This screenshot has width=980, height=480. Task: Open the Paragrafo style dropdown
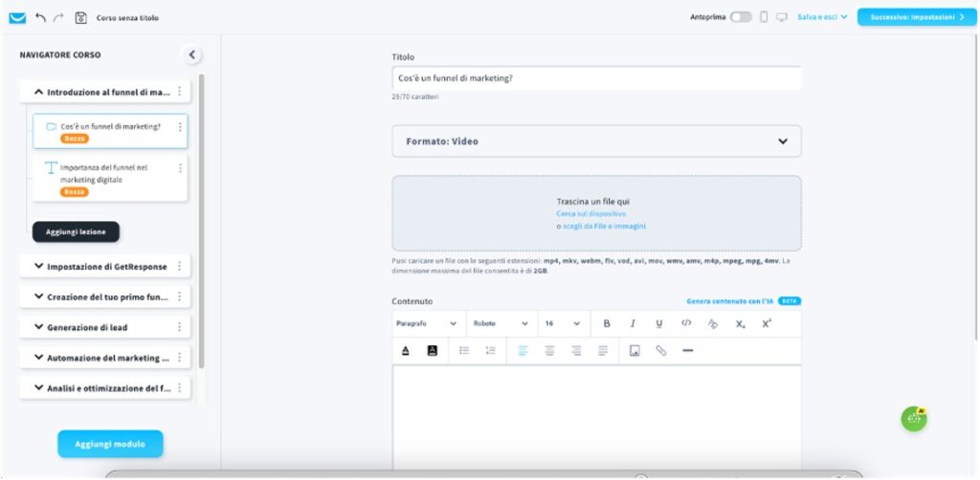coord(428,323)
